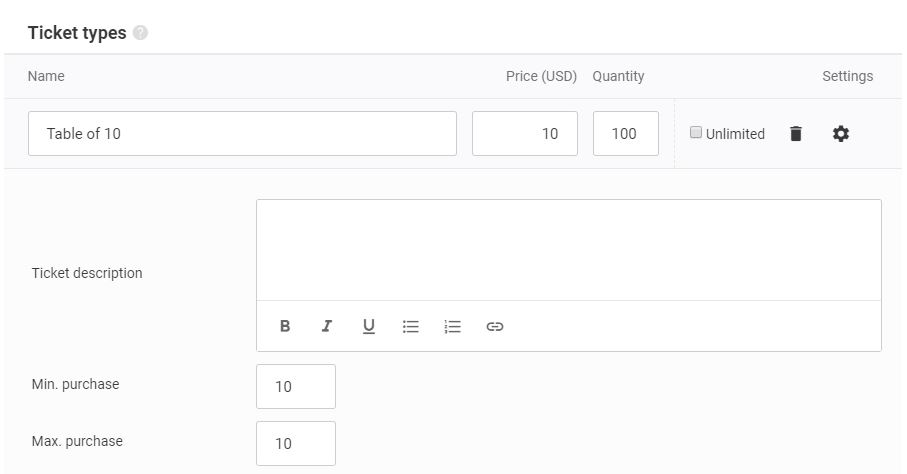Insert a bulleted list
The width and height of the screenshot is (907, 474).
pyautogui.click(x=411, y=326)
